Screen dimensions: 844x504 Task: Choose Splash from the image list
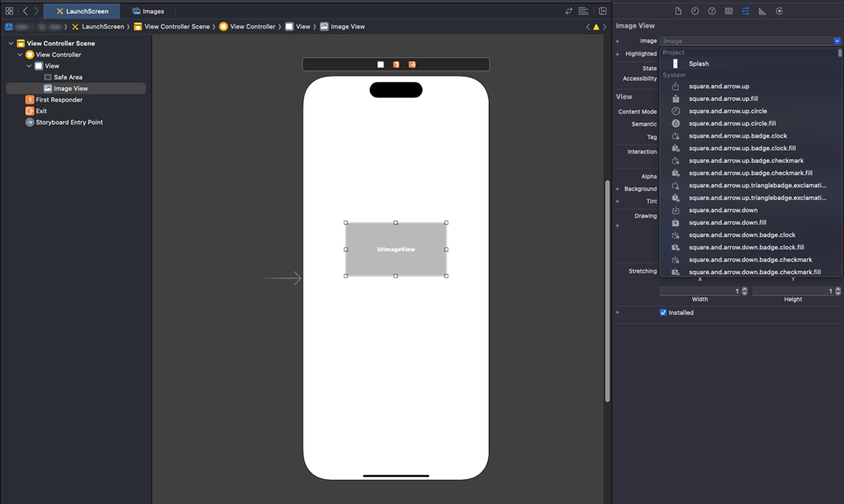(x=699, y=64)
